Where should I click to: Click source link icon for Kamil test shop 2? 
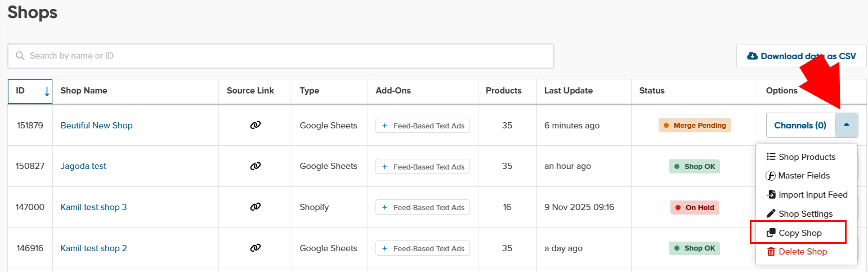(x=255, y=248)
